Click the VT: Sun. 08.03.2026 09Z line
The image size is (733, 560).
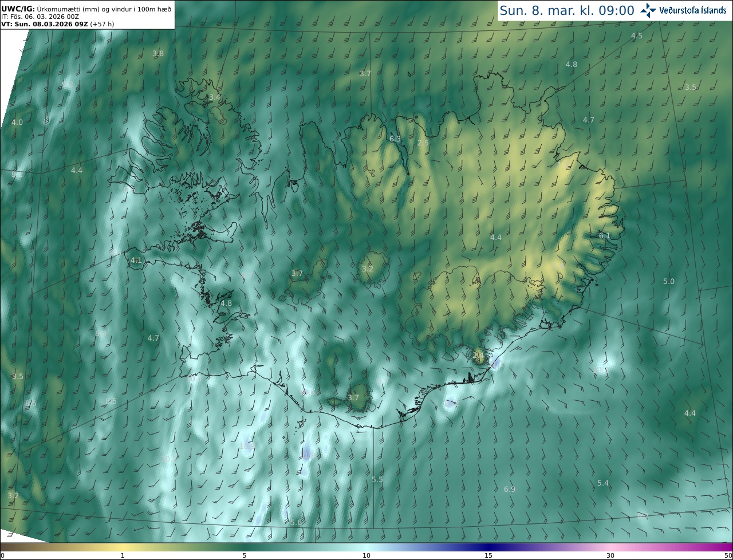tap(57, 24)
